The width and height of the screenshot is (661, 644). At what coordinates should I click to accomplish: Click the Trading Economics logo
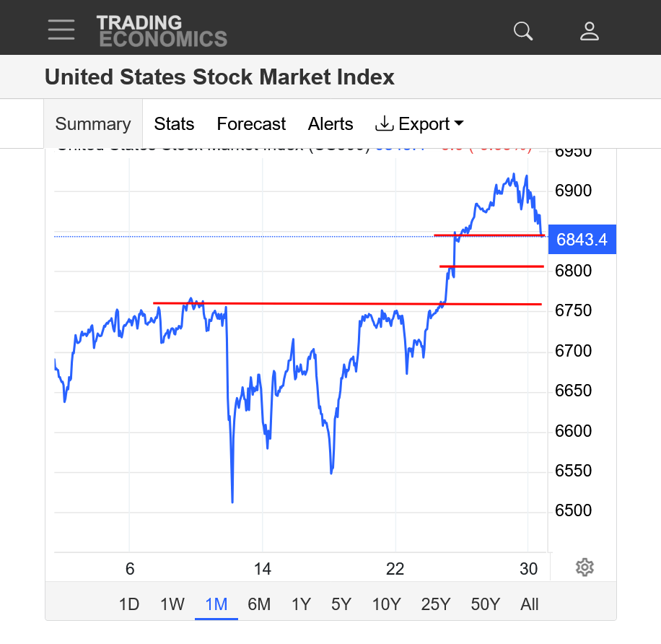click(x=162, y=31)
